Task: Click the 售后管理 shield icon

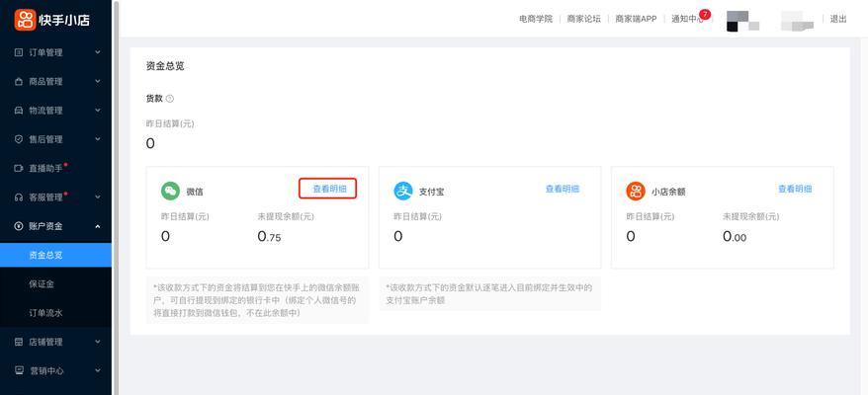Action: point(18,139)
